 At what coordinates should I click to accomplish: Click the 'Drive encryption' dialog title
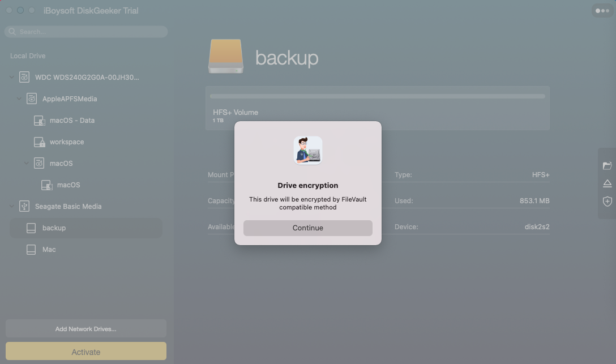pyautogui.click(x=307, y=185)
